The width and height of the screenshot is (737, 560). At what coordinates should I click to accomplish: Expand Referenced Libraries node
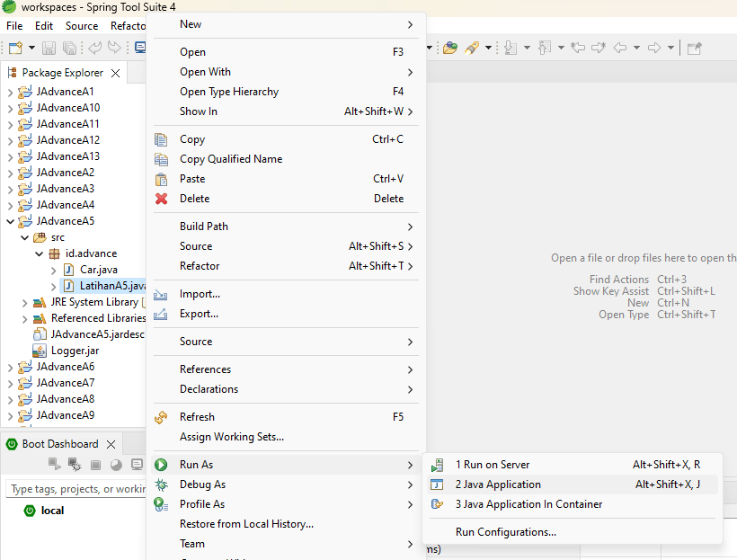25,319
